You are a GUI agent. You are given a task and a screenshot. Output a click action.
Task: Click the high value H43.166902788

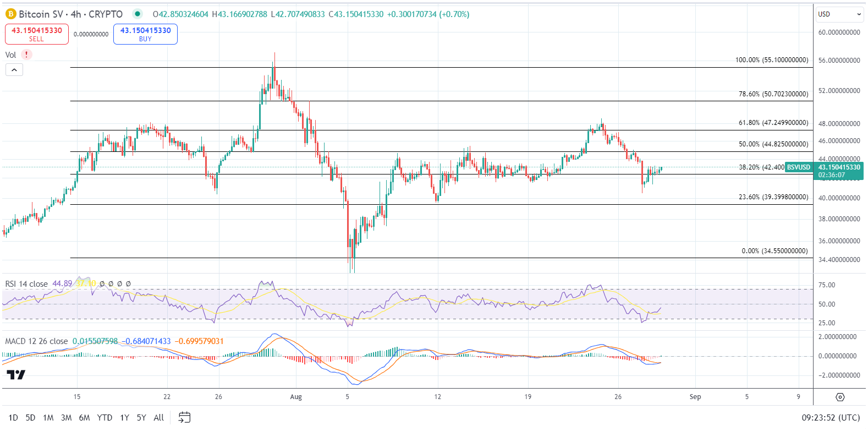(240, 14)
